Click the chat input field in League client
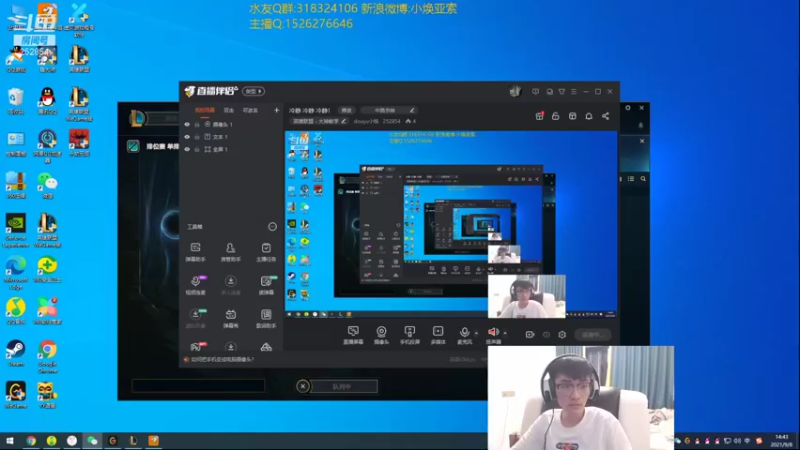800x450 pixels. coord(198,385)
